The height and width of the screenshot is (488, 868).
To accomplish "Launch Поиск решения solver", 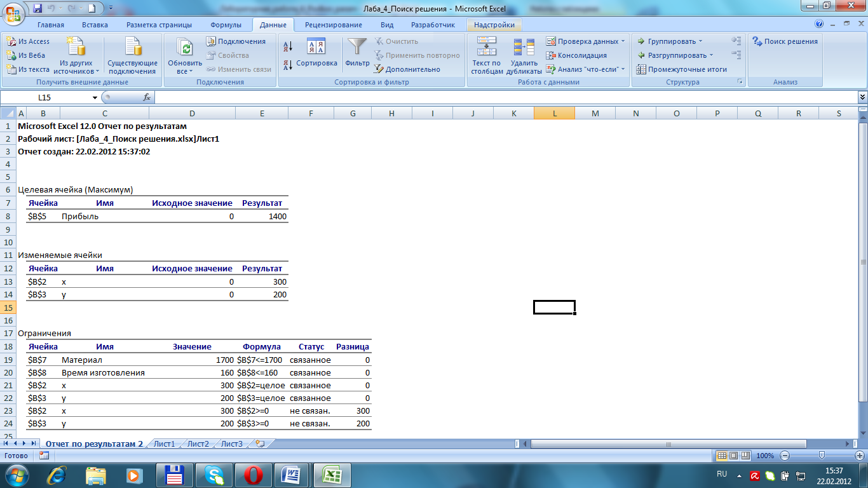I will [x=785, y=41].
